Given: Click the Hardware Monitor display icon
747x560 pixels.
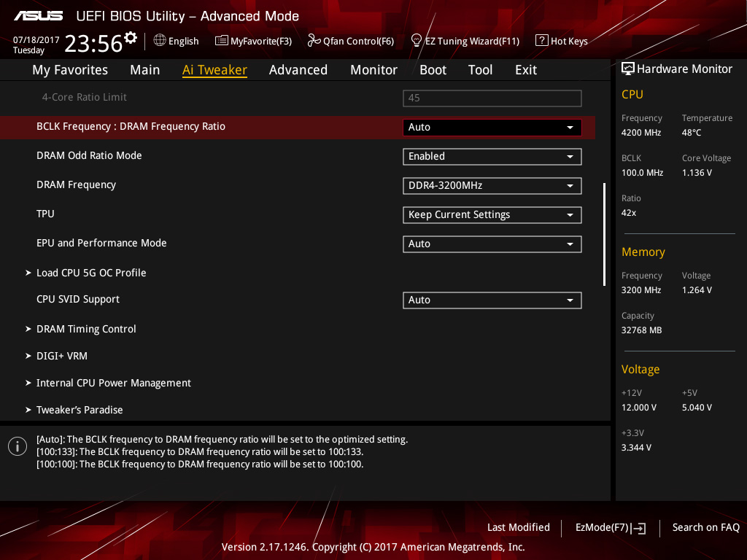Looking at the screenshot, I should 627,69.
